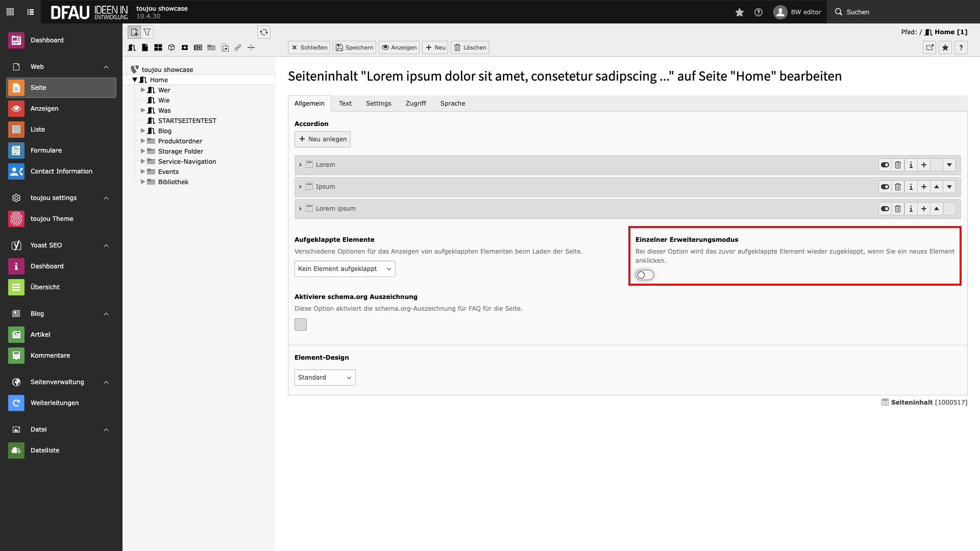Image resolution: width=980 pixels, height=551 pixels.
Task: Show info for the Lorem accordion item
Action: (911, 165)
